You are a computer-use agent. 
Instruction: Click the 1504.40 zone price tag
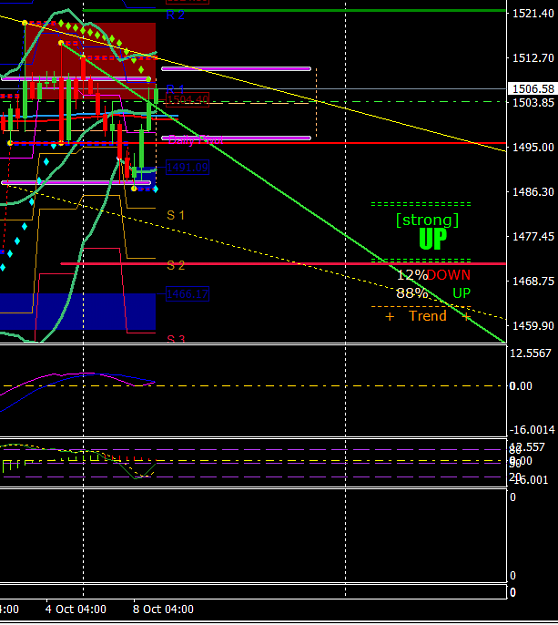(188, 99)
